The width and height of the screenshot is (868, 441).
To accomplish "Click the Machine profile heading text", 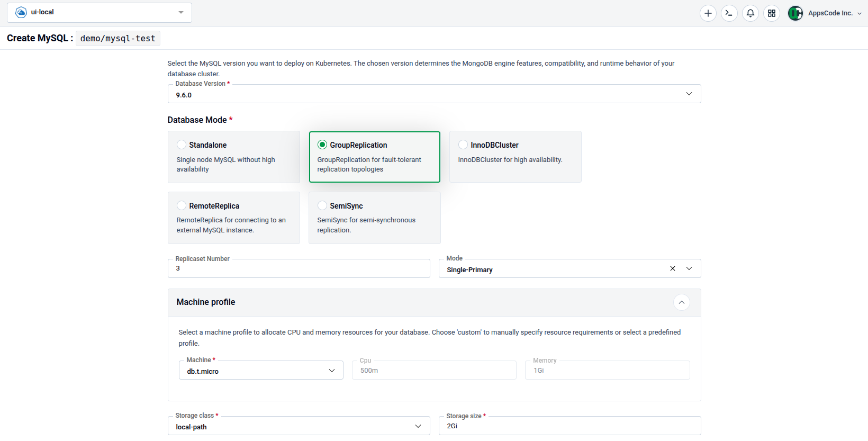I will pyautogui.click(x=206, y=302).
